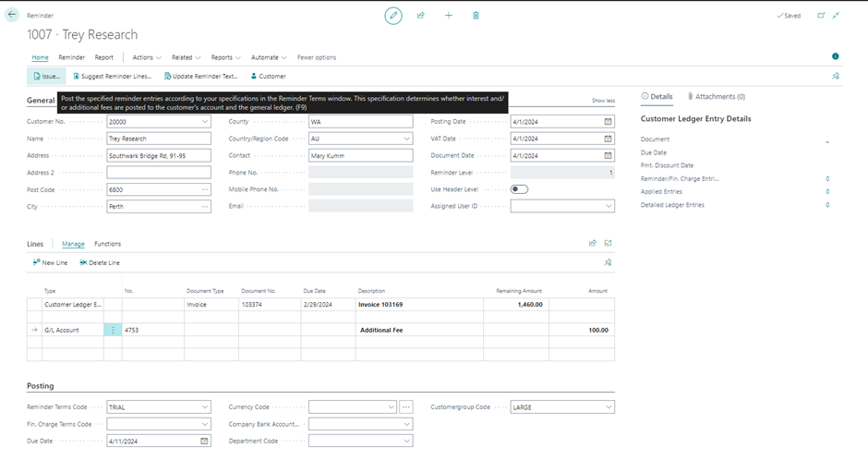Image resolution: width=868 pixels, height=472 pixels.
Task: Open the Document Date calendar picker
Action: point(608,156)
